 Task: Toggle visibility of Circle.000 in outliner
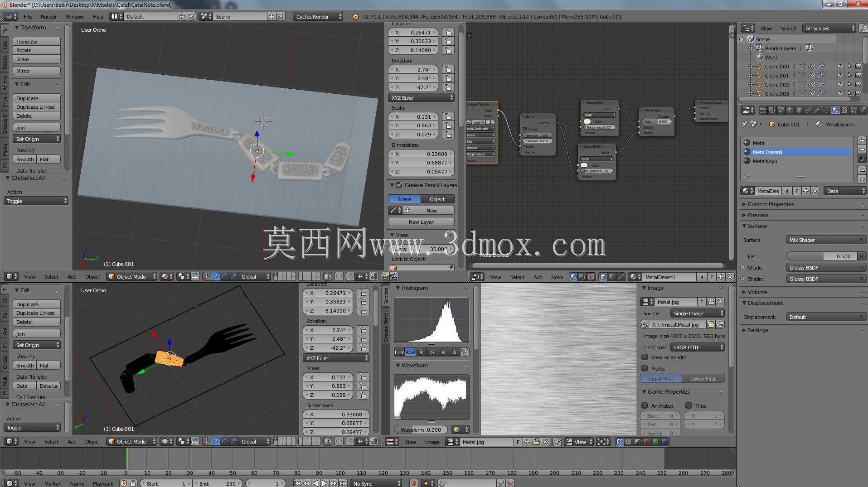point(840,66)
